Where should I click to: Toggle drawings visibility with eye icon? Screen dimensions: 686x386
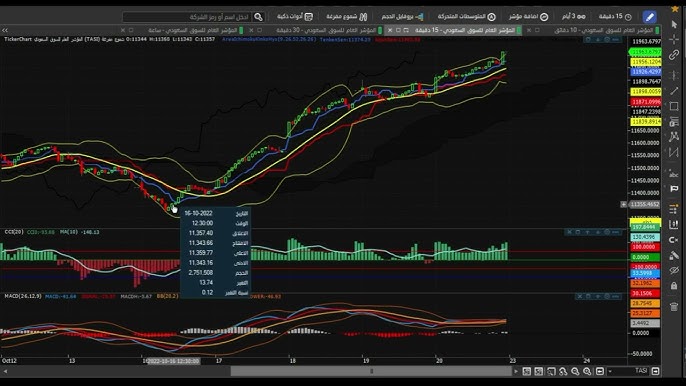(x=674, y=270)
